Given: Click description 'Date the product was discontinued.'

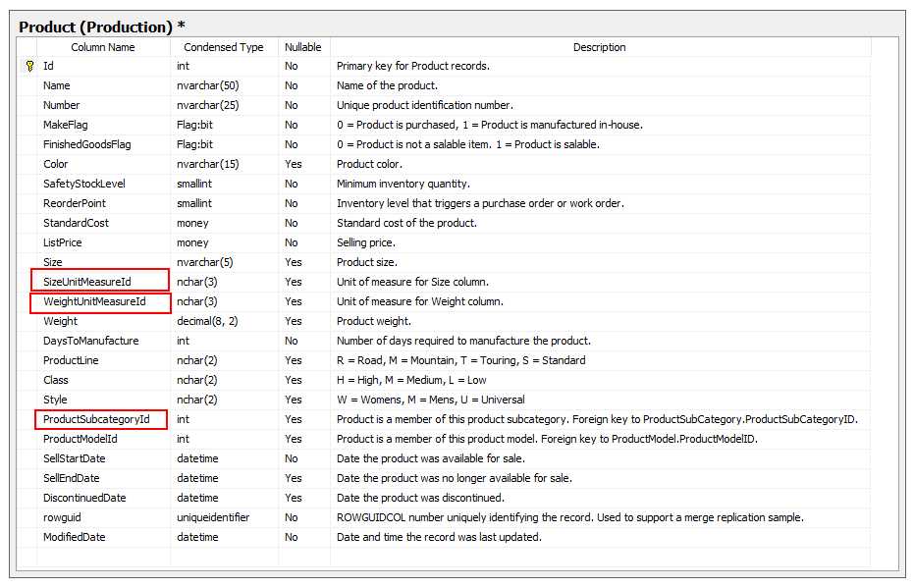Looking at the screenshot, I should pos(420,499).
